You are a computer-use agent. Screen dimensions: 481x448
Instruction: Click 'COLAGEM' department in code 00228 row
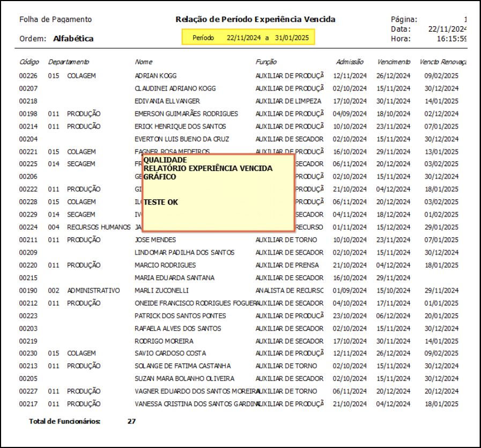tap(82, 202)
